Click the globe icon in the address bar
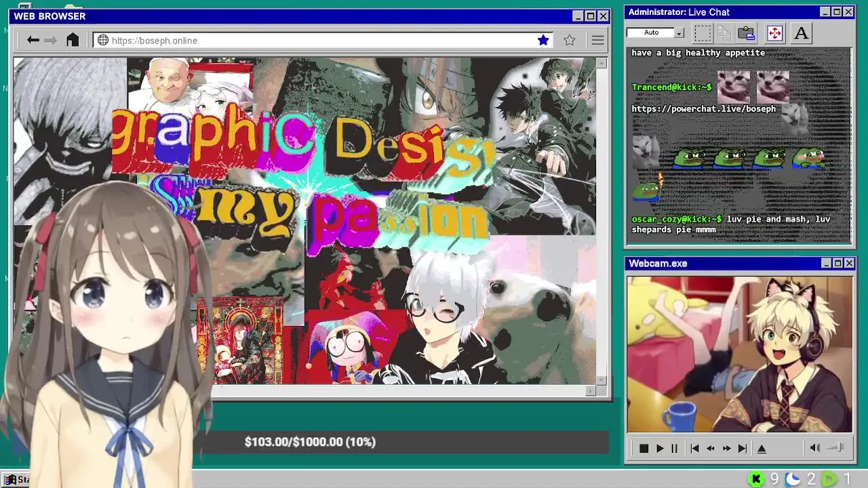868x488 pixels. [x=103, y=40]
